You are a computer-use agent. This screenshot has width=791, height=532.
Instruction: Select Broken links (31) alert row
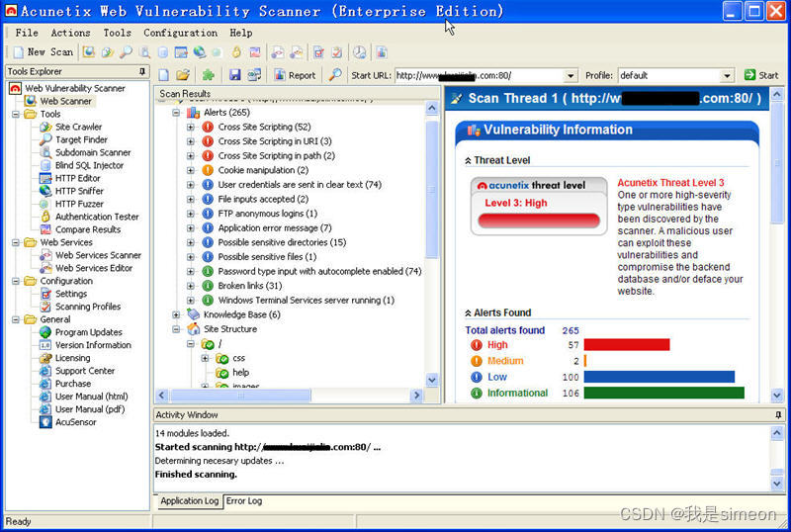click(x=250, y=286)
